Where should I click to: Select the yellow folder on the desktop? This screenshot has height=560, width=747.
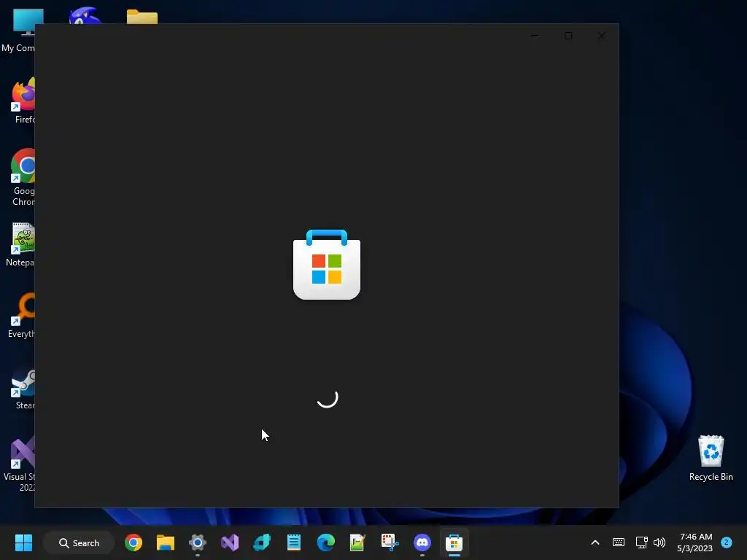point(142,17)
